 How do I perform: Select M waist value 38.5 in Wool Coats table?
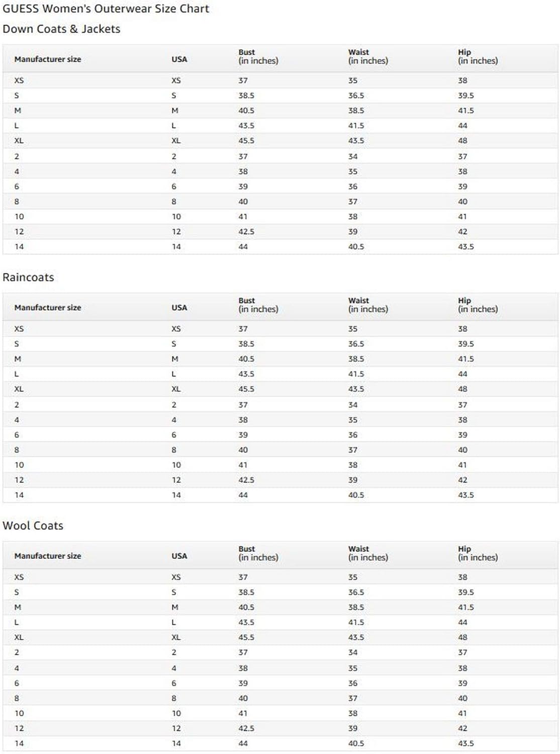356,607
